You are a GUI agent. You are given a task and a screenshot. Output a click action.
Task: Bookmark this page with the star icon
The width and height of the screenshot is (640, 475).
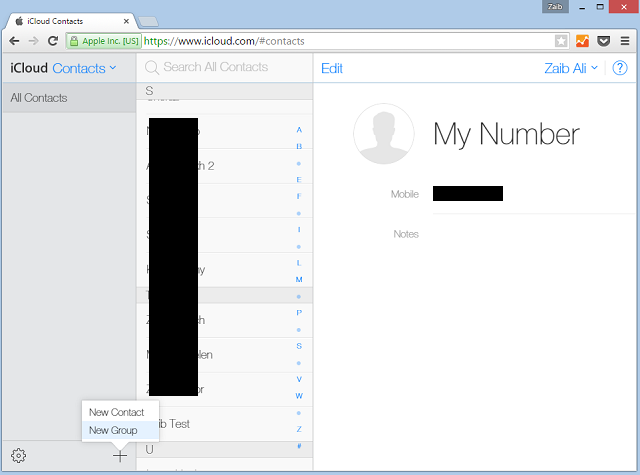[x=561, y=41]
